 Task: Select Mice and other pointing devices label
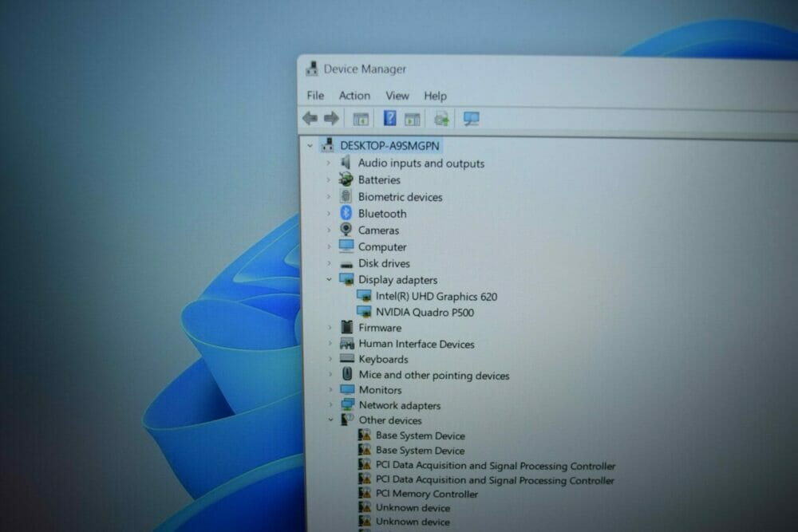pyautogui.click(x=434, y=376)
